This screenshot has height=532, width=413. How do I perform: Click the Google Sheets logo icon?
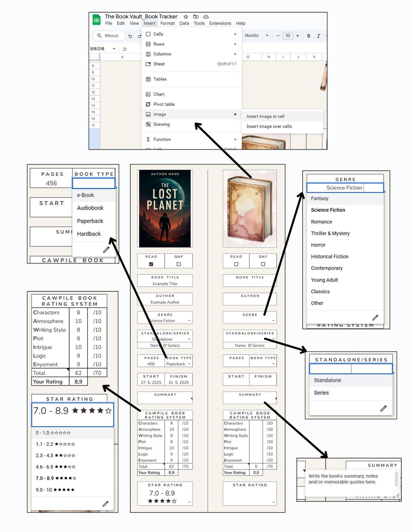pyautogui.click(x=96, y=20)
